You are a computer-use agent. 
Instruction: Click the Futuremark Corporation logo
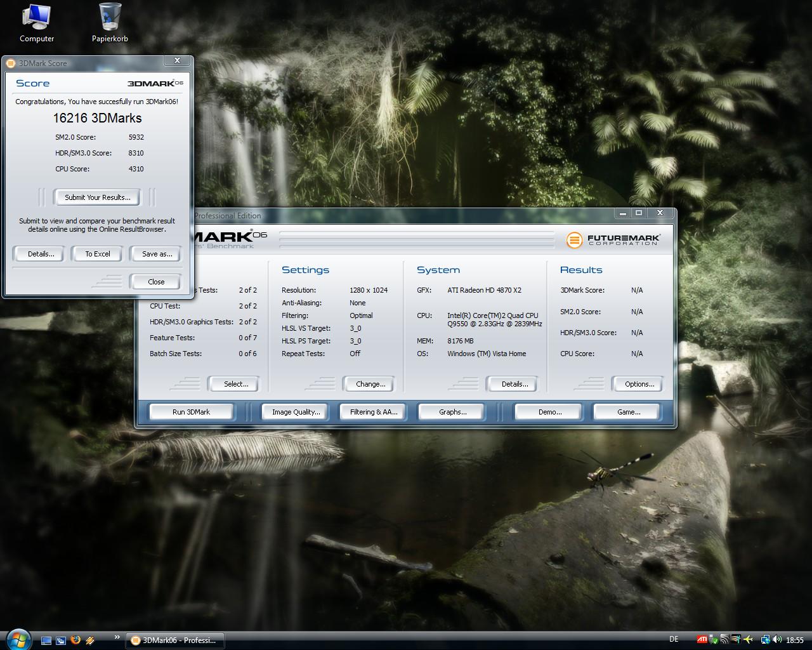click(x=613, y=239)
